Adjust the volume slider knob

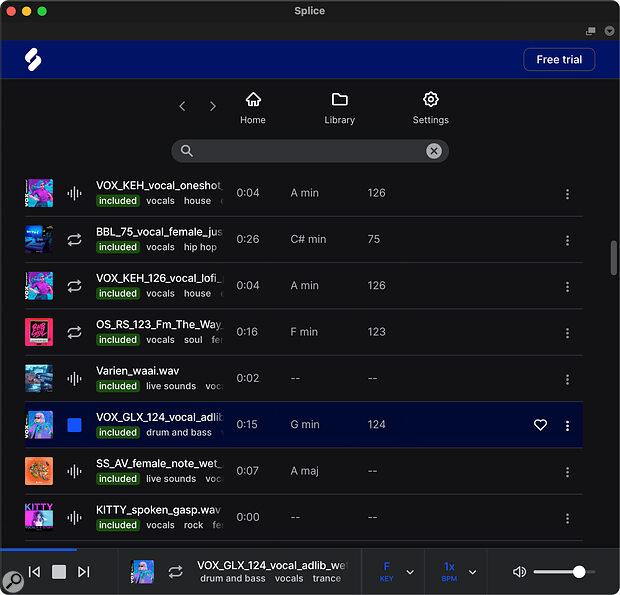point(579,572)
